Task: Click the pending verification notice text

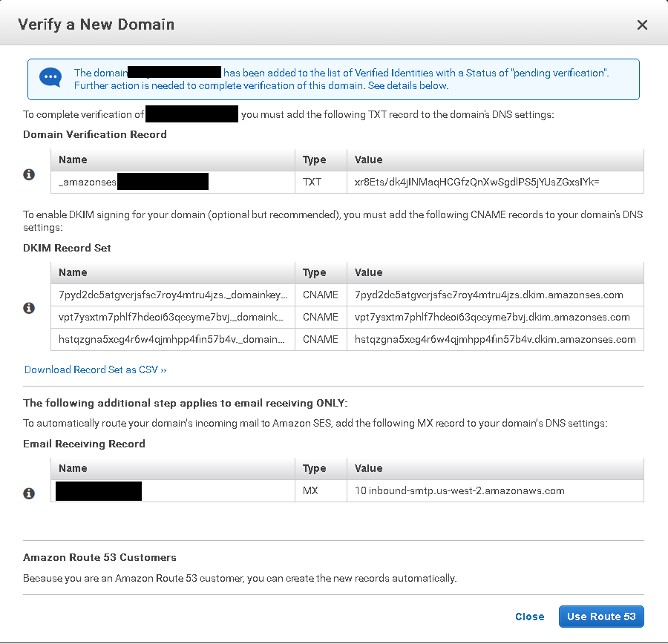Action: [x=341, y=79]
